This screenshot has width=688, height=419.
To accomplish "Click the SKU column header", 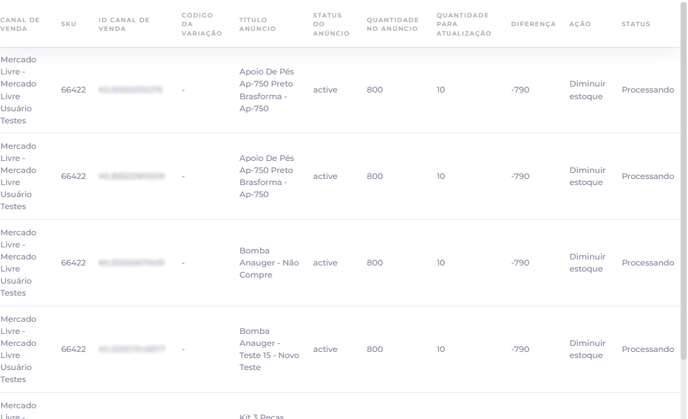I will 68,24.
